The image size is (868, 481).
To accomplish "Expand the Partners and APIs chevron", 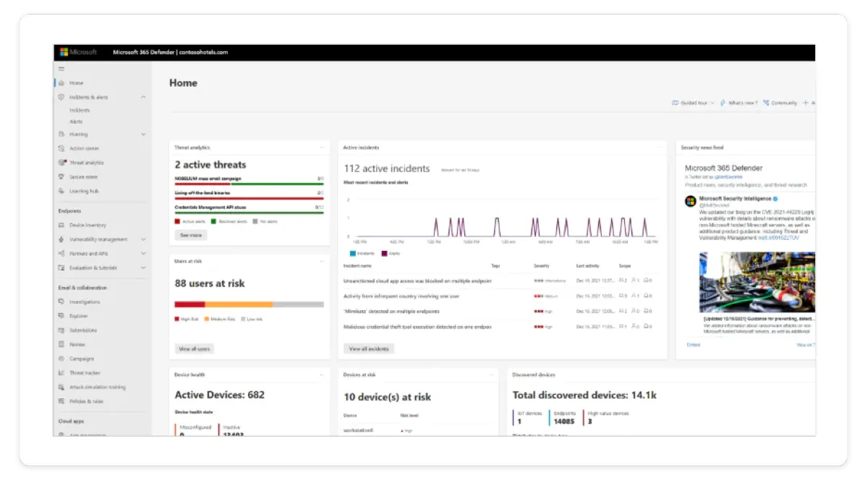I will click(x=142, y=254).
